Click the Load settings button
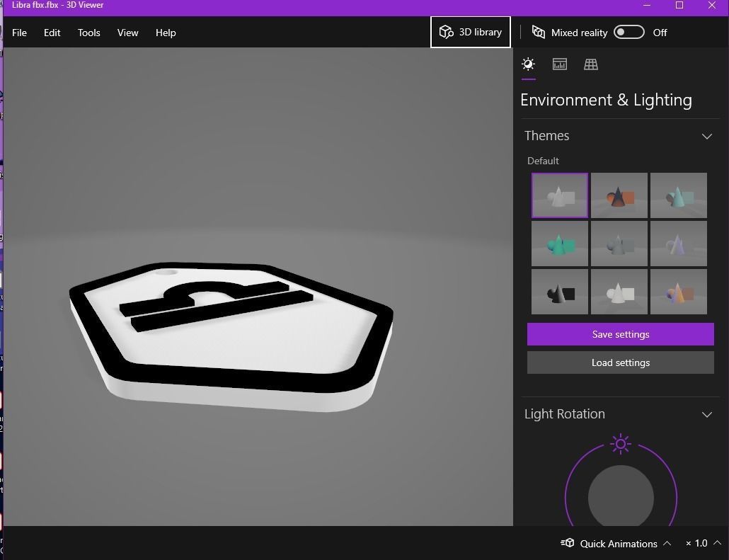729x560 pixels. click(621, 362)
